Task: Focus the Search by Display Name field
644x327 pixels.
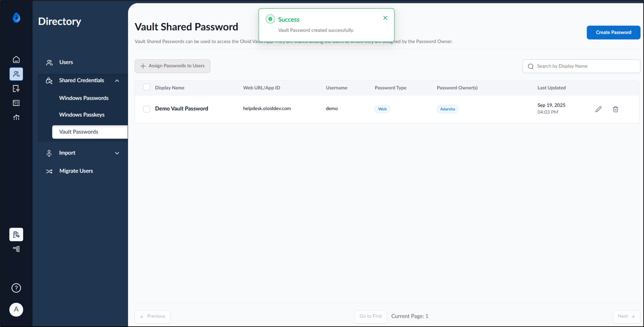Action: pyautogui.click(x=581, y=66)
